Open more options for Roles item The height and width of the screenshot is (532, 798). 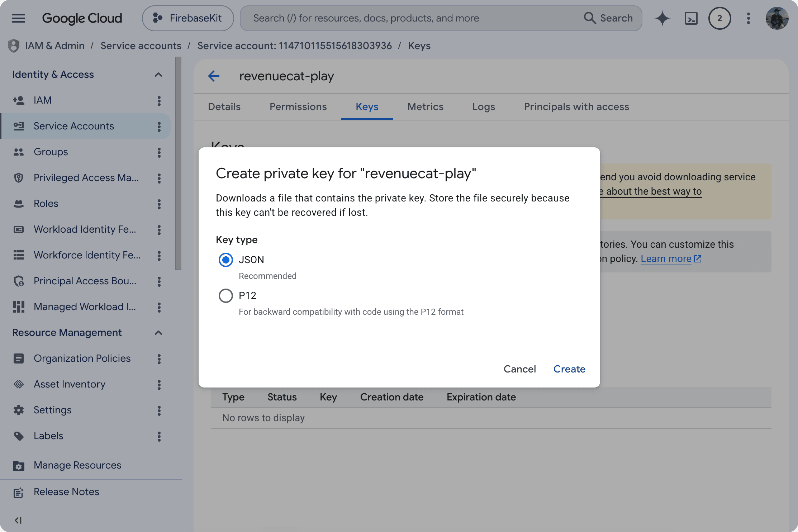point(159,204)
